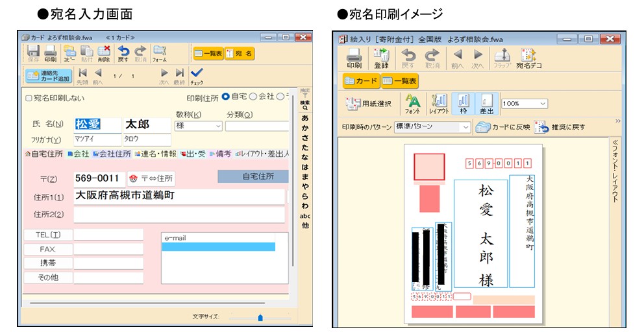Click the 連絡先カード追加 button
This screenshot has width=644, height=332.
[x=48, y=75]
